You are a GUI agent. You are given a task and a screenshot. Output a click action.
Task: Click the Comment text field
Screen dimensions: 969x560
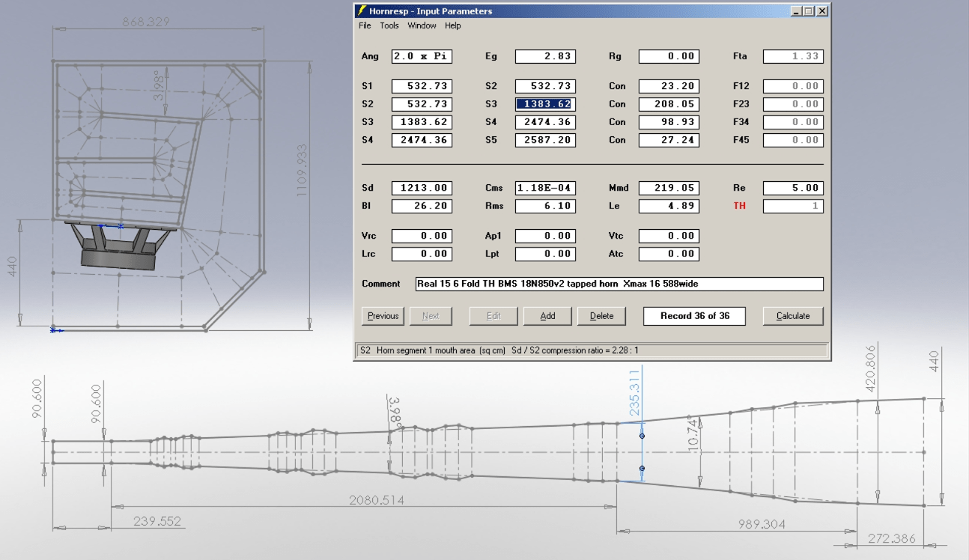[619, 284]
